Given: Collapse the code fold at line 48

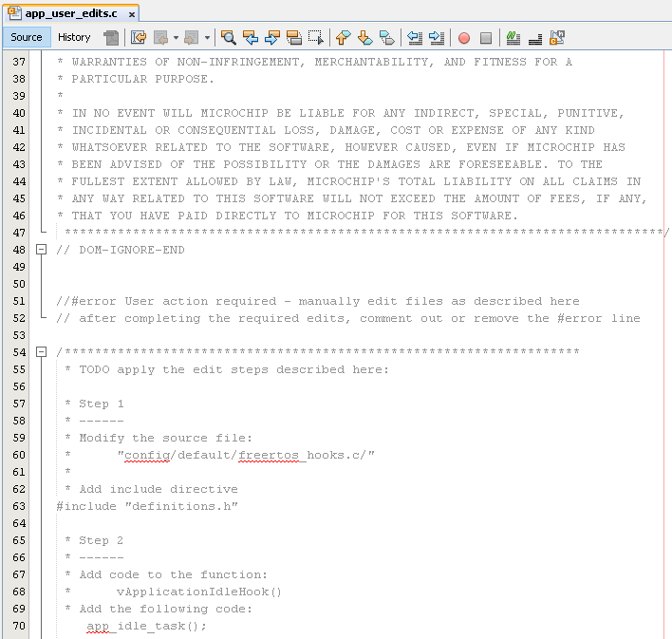Looking at the screenshot, I should click(x=41, y=250).
